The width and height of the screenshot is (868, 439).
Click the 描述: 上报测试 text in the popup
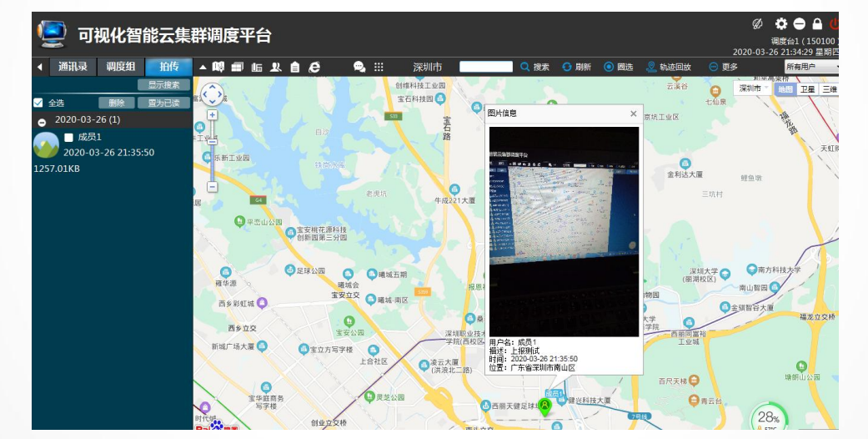pyautogui.click(x=514, y=351)
